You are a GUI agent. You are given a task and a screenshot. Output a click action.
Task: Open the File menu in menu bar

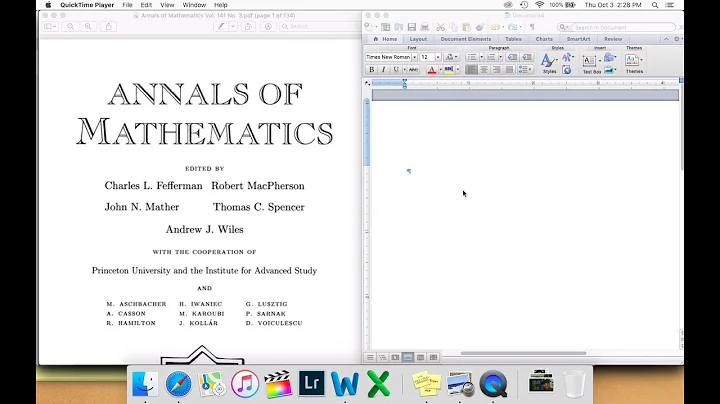(x=127, y=5)
